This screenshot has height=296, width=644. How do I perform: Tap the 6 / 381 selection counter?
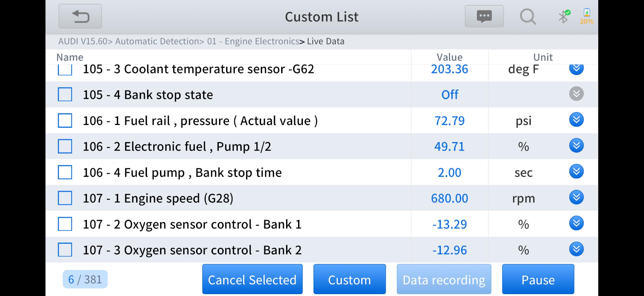tap(85, 279)
